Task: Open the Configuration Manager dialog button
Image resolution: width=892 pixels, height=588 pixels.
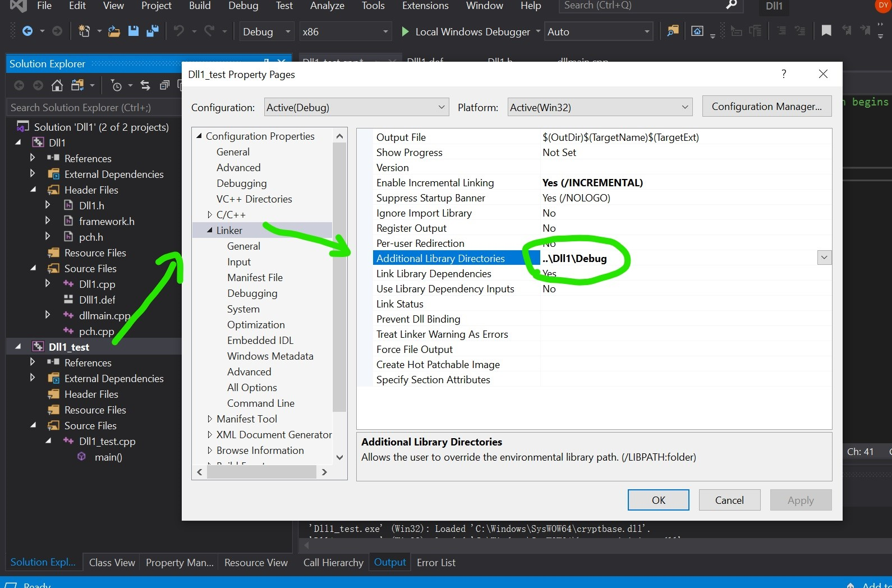Action: pos(767,107)
